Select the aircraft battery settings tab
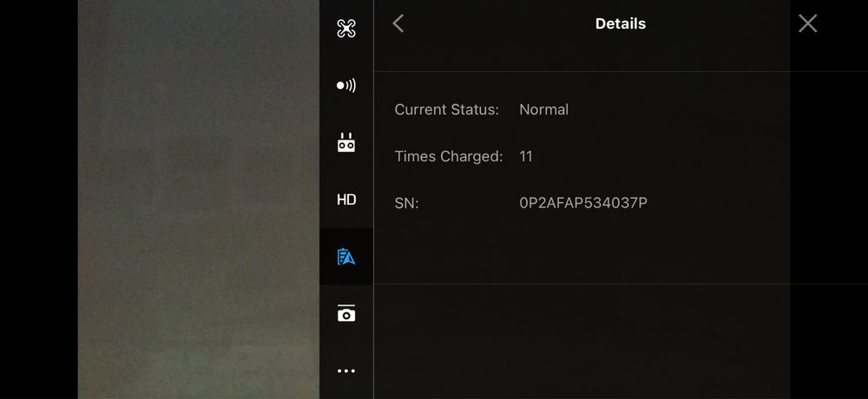The height and width of the screenshot is (399, 868). pyautogui.click(x=346, y=257)
